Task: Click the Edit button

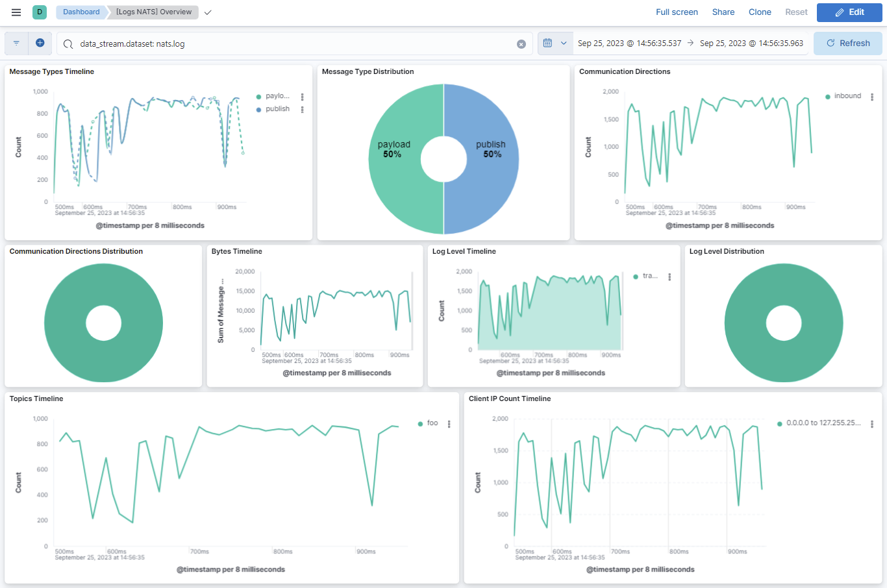Action: (849, 12)
